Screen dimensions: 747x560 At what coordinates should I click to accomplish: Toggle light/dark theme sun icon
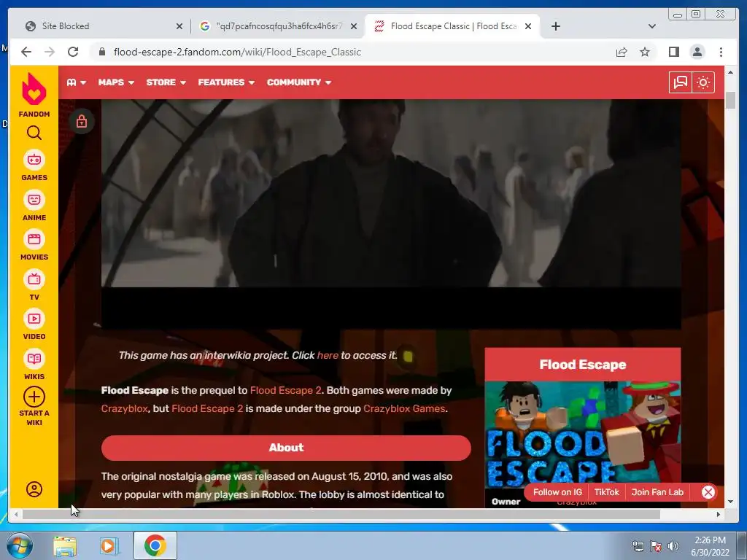click(703, 82)
